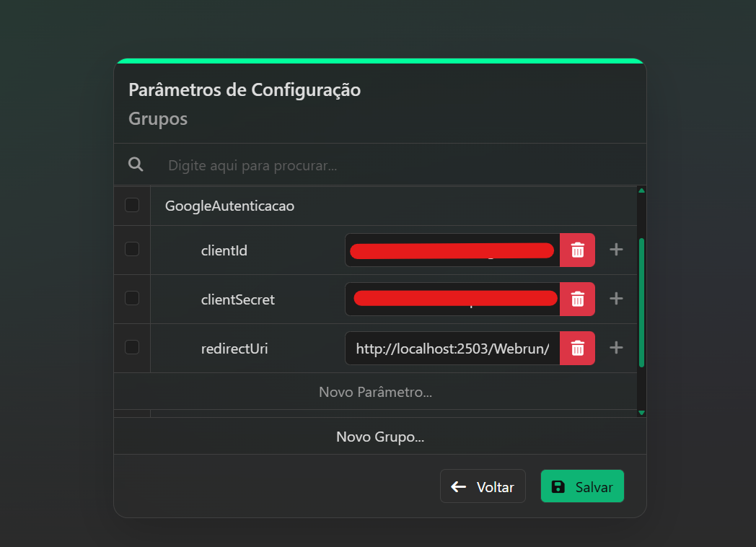Create a new group via Novo Grupo...
Viewport: 756px width, 547px height.
click(380, 437)
